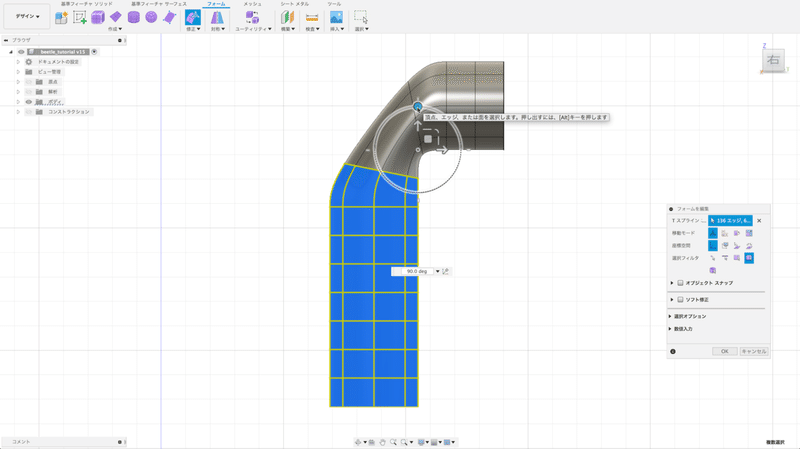This screenshot has height=449, width=800.
Task: Open the angle value dropdown arrow
Action: pos(437,271)
